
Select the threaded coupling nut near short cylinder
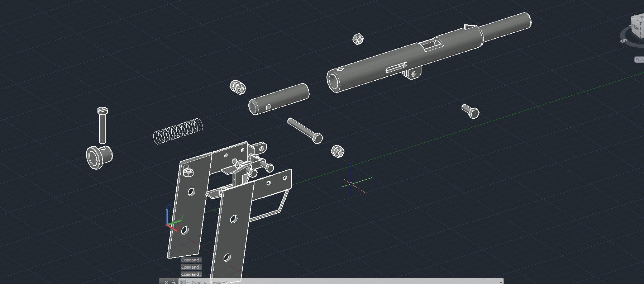[x=238, y=87]
